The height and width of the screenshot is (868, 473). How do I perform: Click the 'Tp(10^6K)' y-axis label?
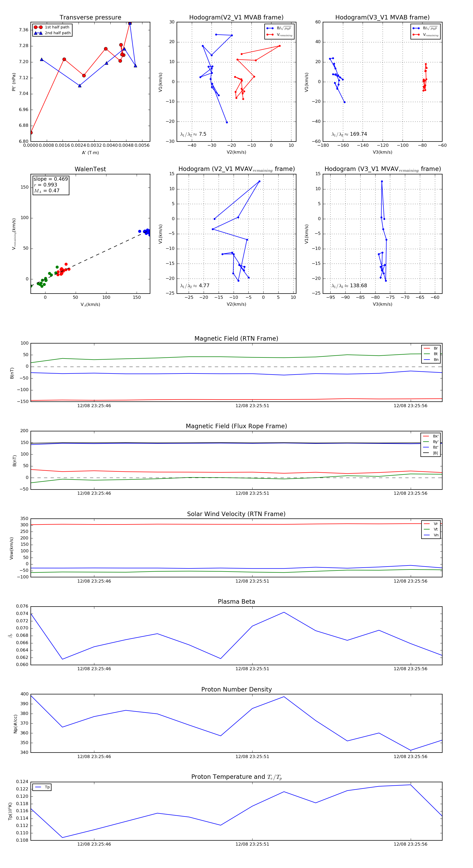10,811
